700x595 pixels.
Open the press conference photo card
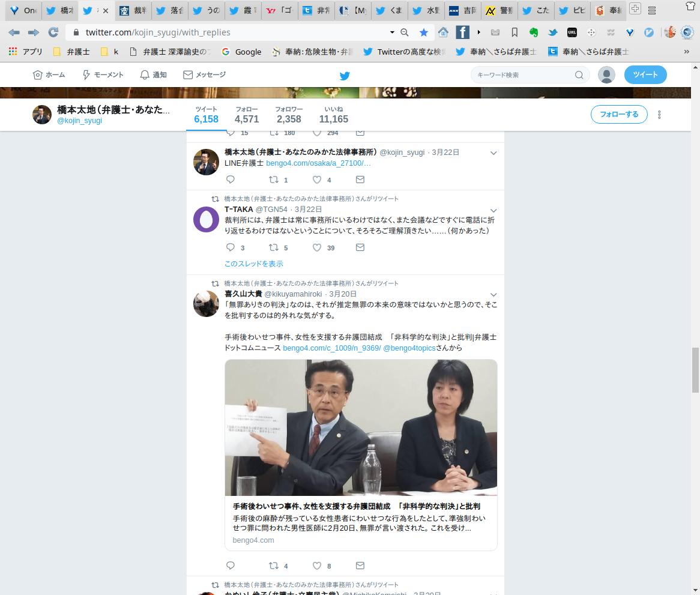[361, 455]
